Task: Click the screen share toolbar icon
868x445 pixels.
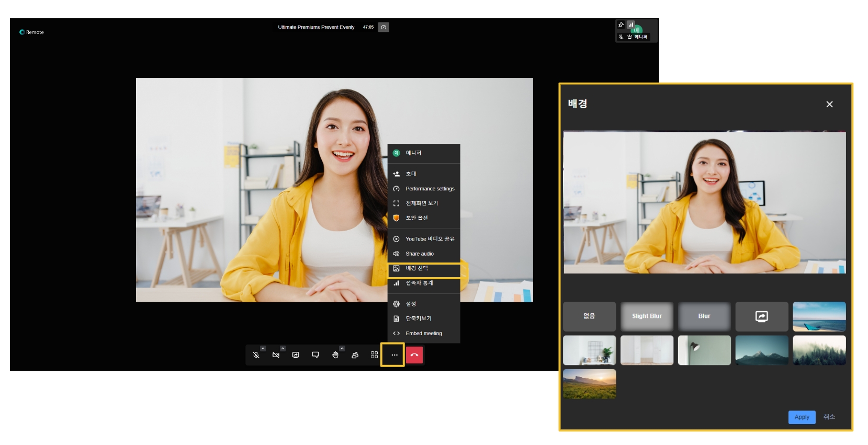Action: [296, 355]
